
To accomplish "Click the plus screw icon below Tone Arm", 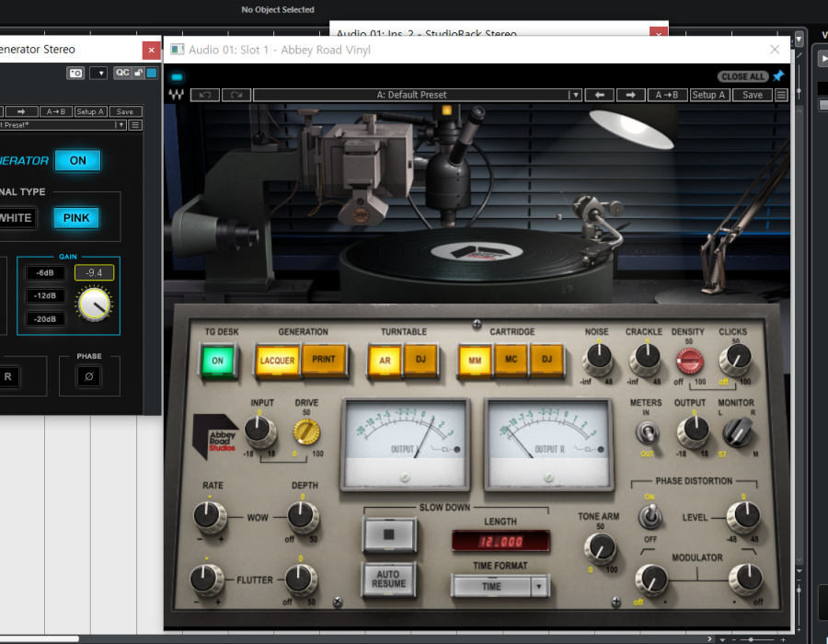I will [615, 602].
